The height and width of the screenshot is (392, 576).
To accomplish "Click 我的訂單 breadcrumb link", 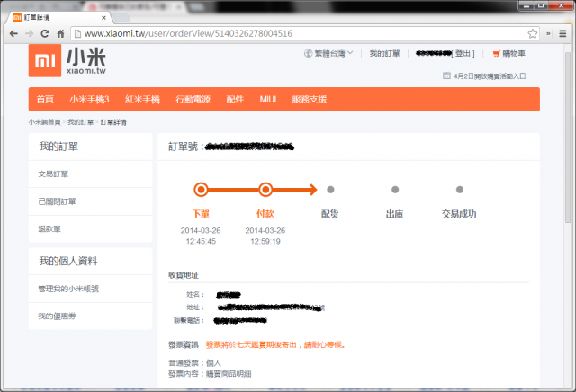I will click(x=80, y=122).
